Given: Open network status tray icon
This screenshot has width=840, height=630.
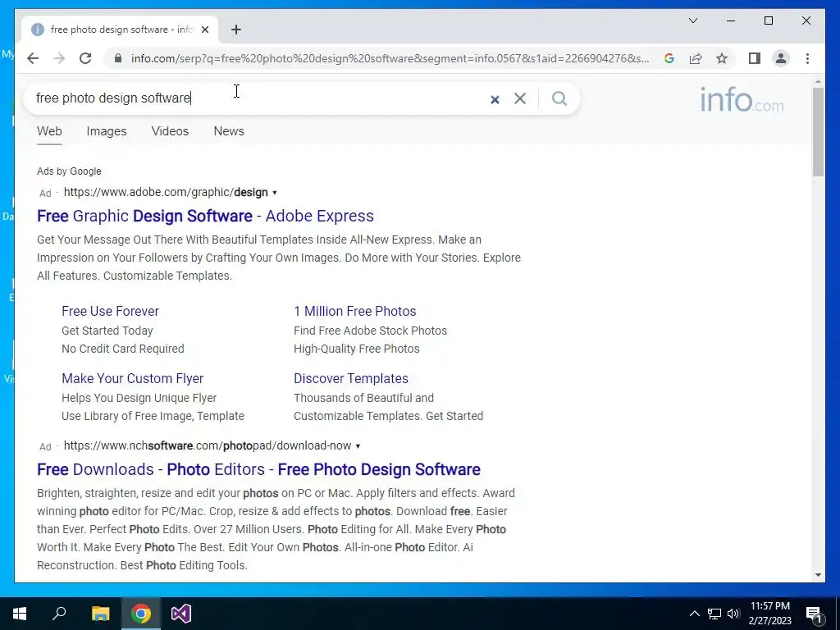Looking at the screenshot, I should (x=714, y=614).
